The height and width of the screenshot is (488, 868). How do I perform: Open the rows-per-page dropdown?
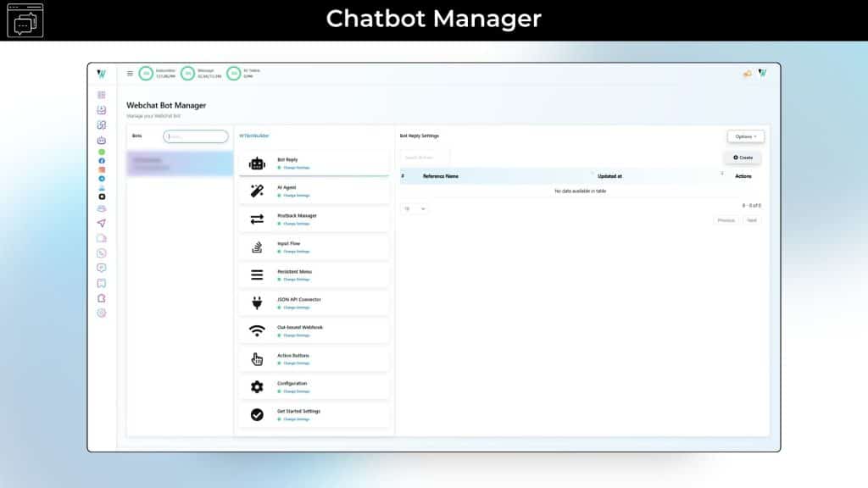pyautogui.click(x=413, y=208)
